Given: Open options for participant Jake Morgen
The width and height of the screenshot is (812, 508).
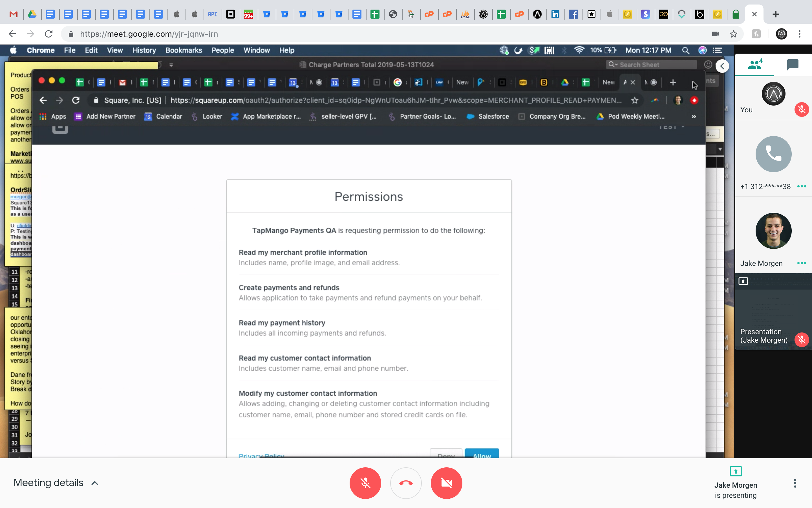Looking at the screenshot, I should pyautogui.click(x=802, y=263).
